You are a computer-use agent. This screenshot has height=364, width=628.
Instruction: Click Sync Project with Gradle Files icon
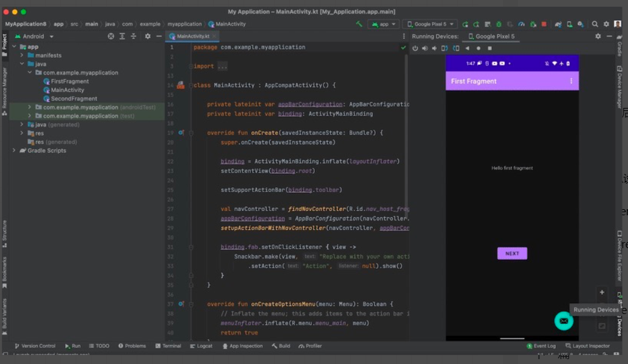tap(558, 24)
